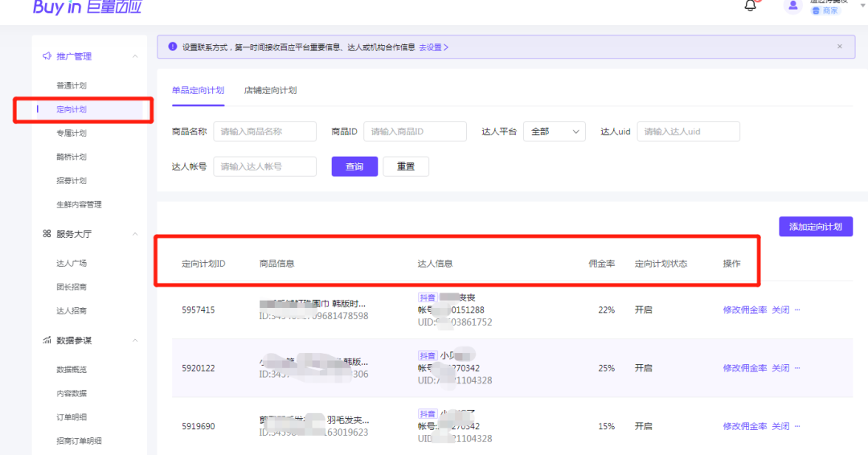Click the info icon in the notice banner
The image size is (868, 455).
click(173, 47)
